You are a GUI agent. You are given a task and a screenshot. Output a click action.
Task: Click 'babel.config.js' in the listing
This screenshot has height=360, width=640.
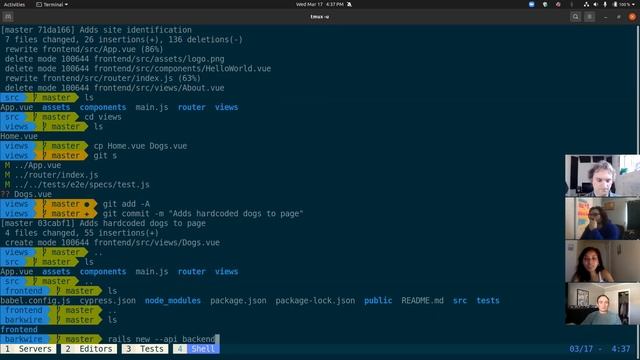point(35,300)
